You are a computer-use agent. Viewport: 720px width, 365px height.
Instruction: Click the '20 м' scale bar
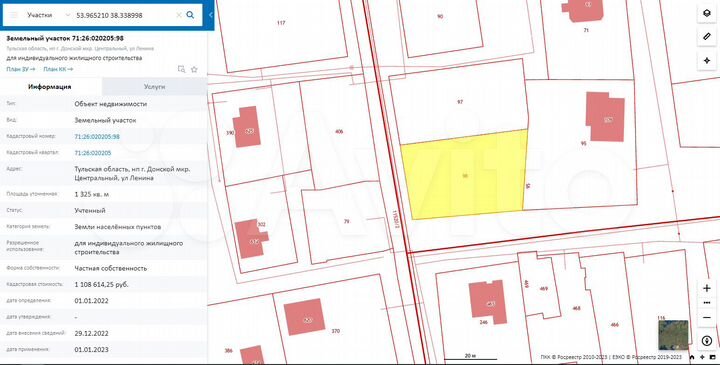point(471,356)
